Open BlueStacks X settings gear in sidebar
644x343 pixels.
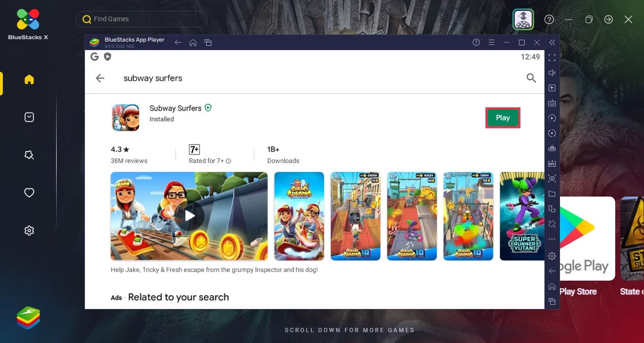[29, 231]
